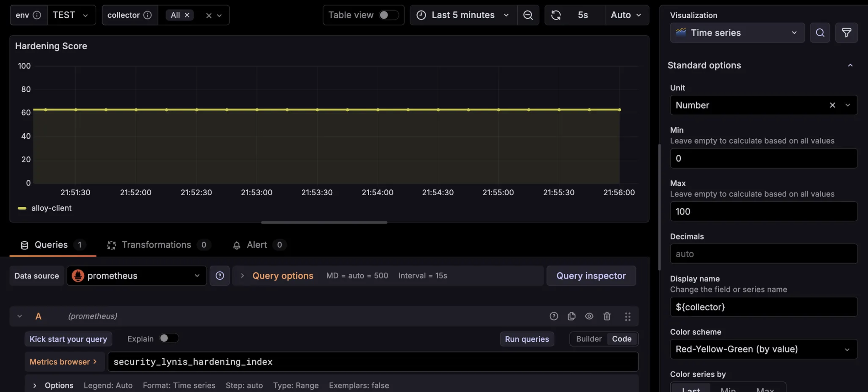Open the Alert tab
The height and width of the screenshot is (392, 868).
coord(256,245)
